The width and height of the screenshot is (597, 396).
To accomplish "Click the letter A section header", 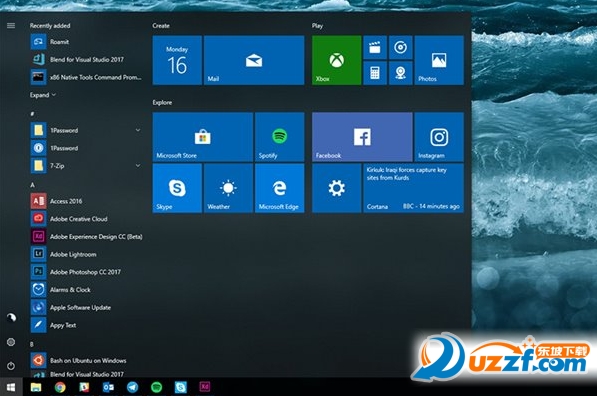I will (x=32, y=185).
